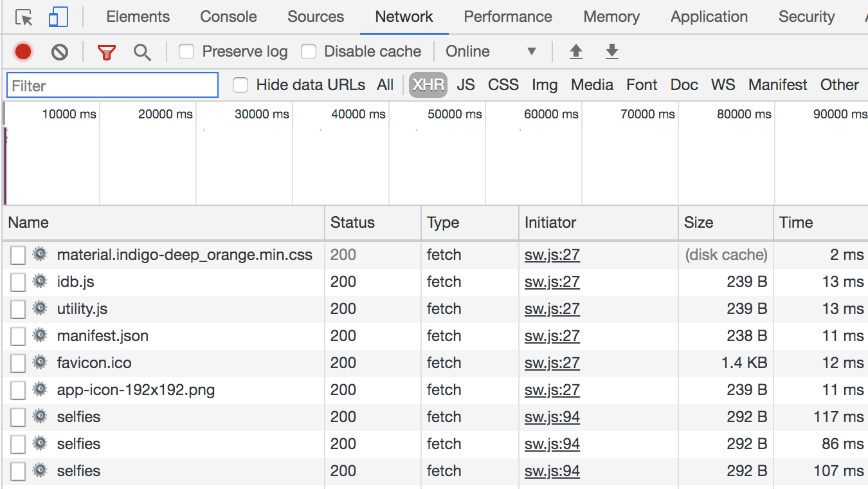Open search with the magnifying glass icon

[142, 52]
